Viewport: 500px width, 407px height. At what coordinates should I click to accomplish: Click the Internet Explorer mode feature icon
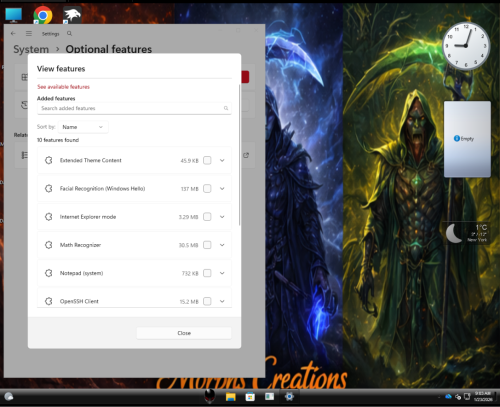(49, 217)
